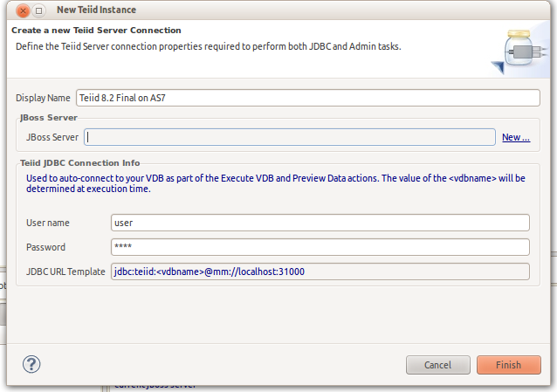Click the 'JDBC URL Template' label
The width and height of the screenshot is (557, 392).
[65, 272]
